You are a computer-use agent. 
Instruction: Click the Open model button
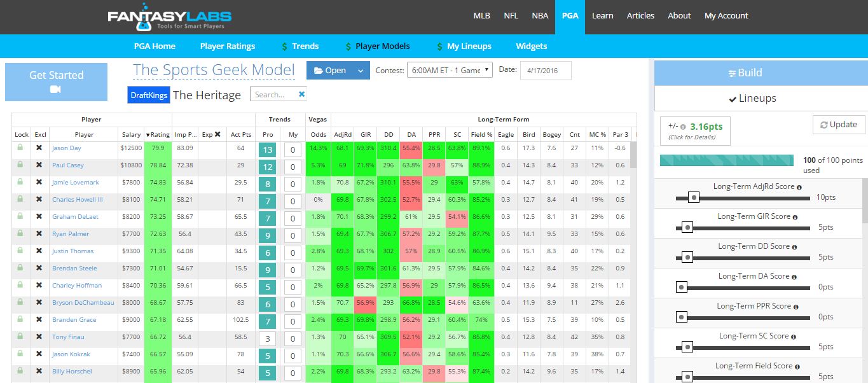[x=330, y=71]
